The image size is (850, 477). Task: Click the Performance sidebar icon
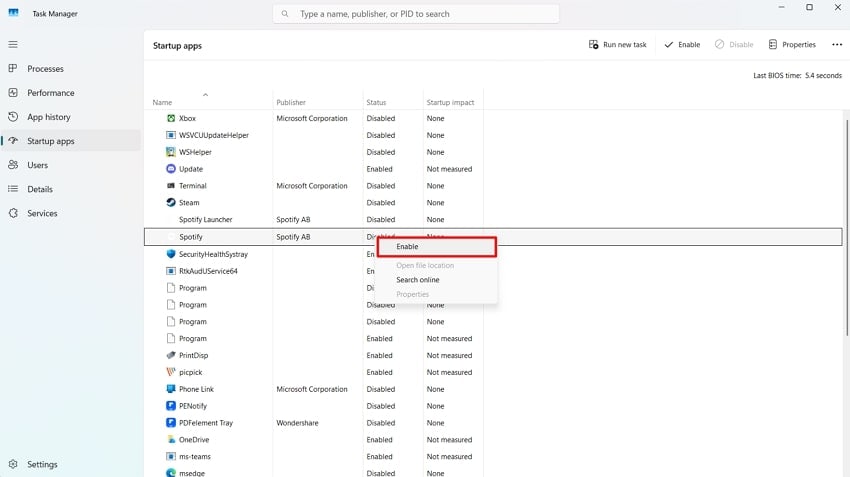(x=13, y=93)
